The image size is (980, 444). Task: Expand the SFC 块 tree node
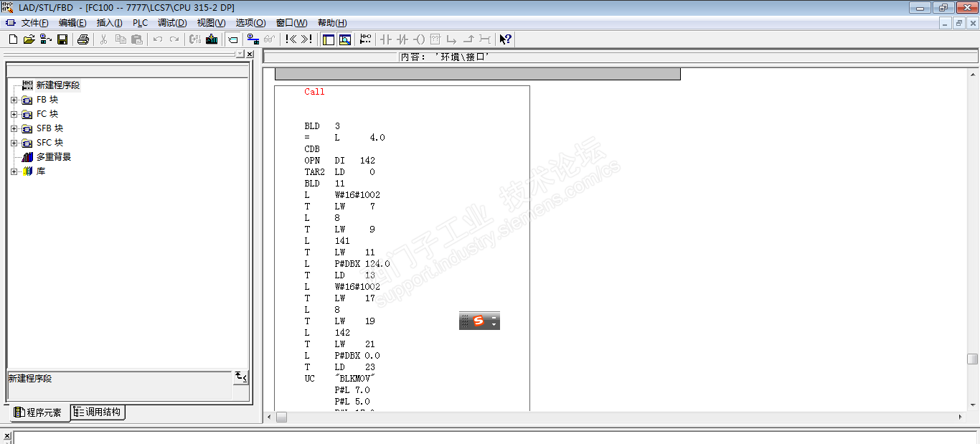(14, 143)
